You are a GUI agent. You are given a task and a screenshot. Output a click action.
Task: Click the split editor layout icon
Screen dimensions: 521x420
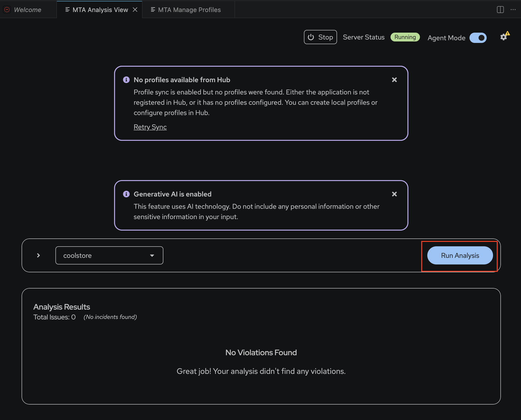[500, 10]
